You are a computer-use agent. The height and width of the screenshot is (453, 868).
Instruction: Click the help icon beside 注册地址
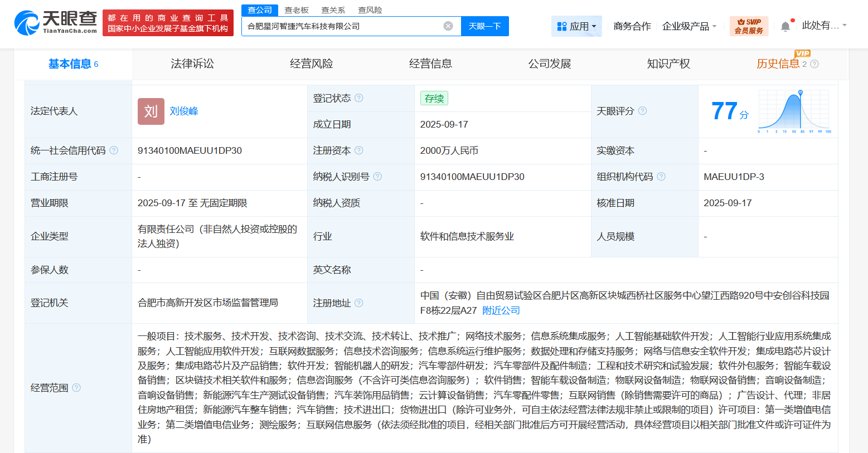point(360,303)
